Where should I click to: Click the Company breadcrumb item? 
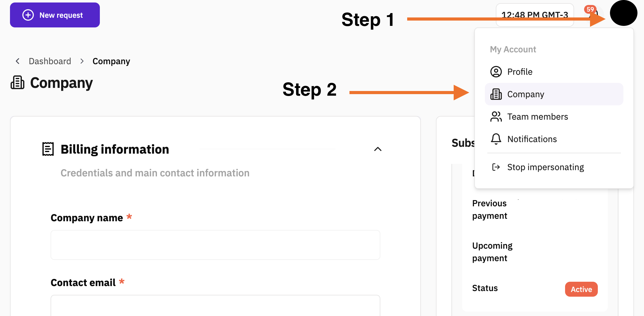111,61
